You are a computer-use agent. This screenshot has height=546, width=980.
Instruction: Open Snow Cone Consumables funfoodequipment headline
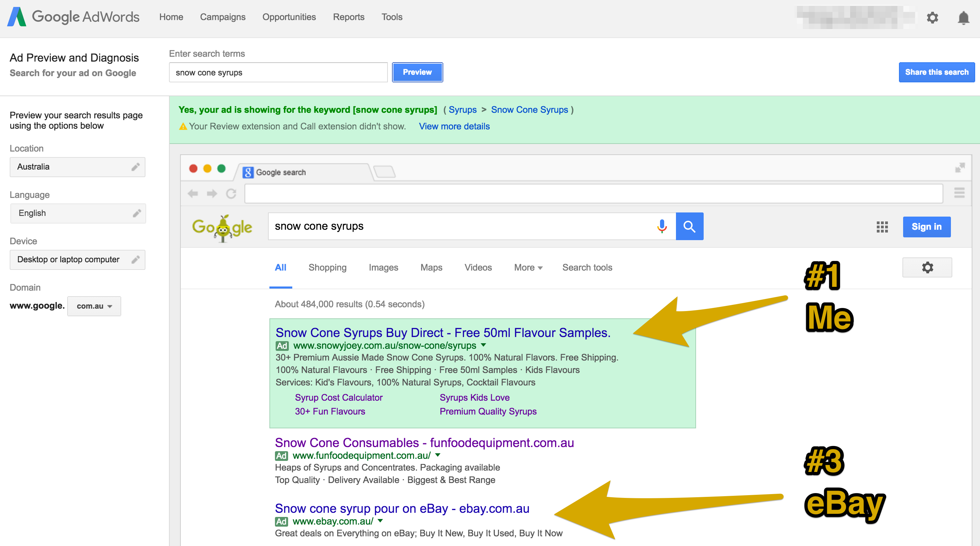tap(424, 443)
